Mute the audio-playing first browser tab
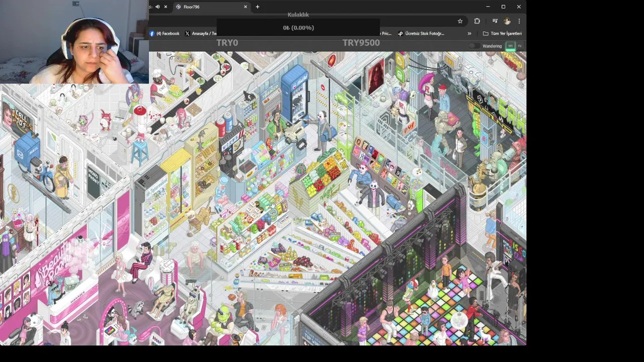This screenshot has width=644, height=362. coord(157,7)
